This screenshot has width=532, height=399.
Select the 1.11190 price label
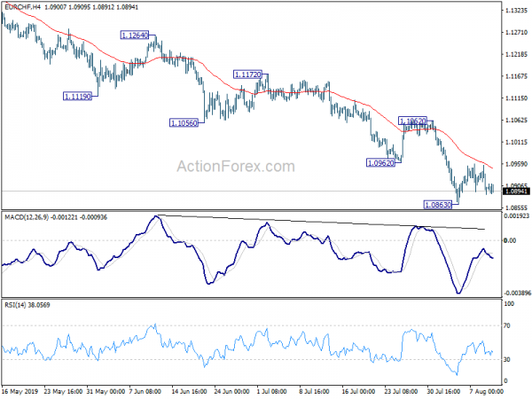[78, 97]
